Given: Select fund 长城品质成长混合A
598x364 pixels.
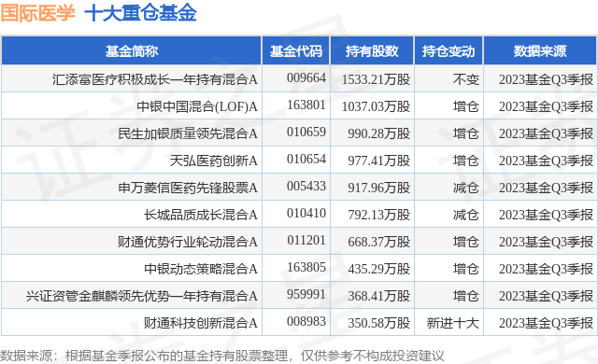Looking at the screenshot, I should coord(201,215).
